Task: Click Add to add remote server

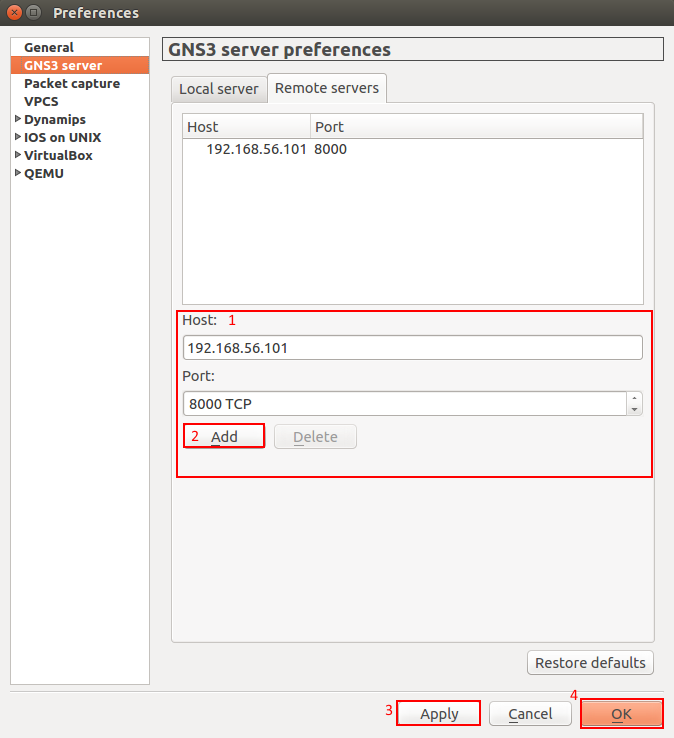Action: click(224, 436)
